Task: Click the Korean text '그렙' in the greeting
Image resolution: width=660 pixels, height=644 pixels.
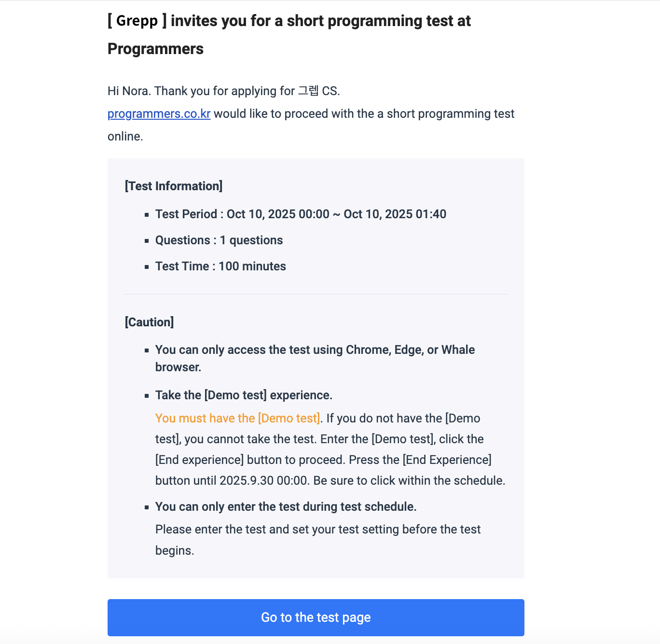Action: coord(308,91)
